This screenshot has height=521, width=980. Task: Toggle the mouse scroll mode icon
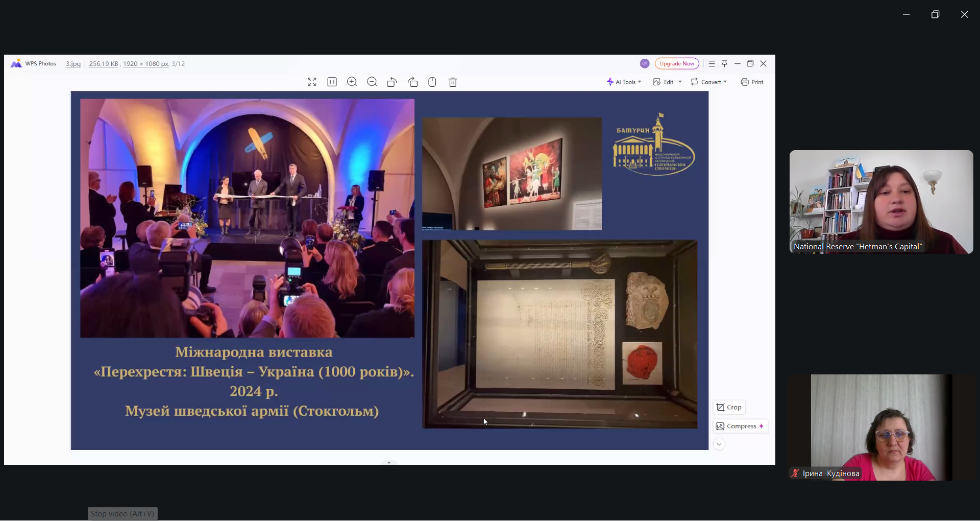tap(432, 82)
